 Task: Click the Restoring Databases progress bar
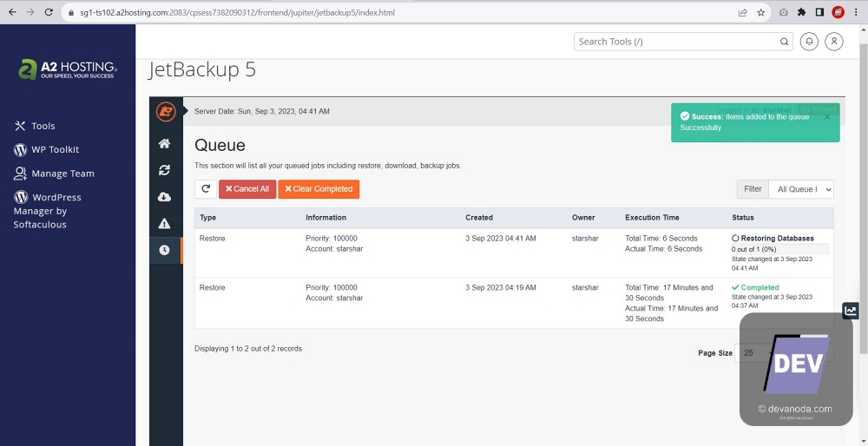click(x=780, y=249)
